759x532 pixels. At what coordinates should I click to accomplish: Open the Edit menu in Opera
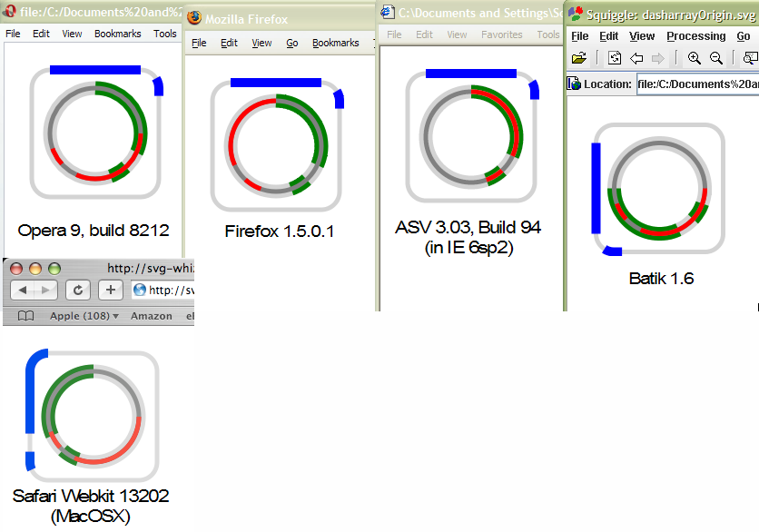[41, 34]
